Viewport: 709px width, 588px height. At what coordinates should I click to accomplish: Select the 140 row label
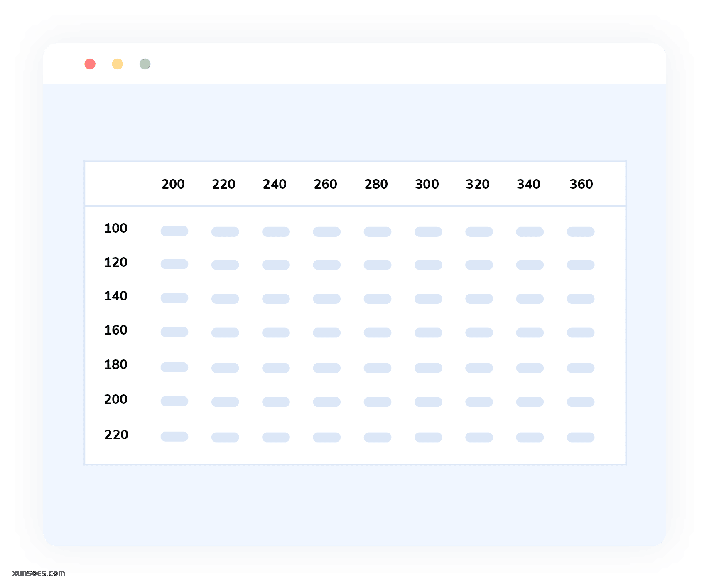tap(116, 296)
